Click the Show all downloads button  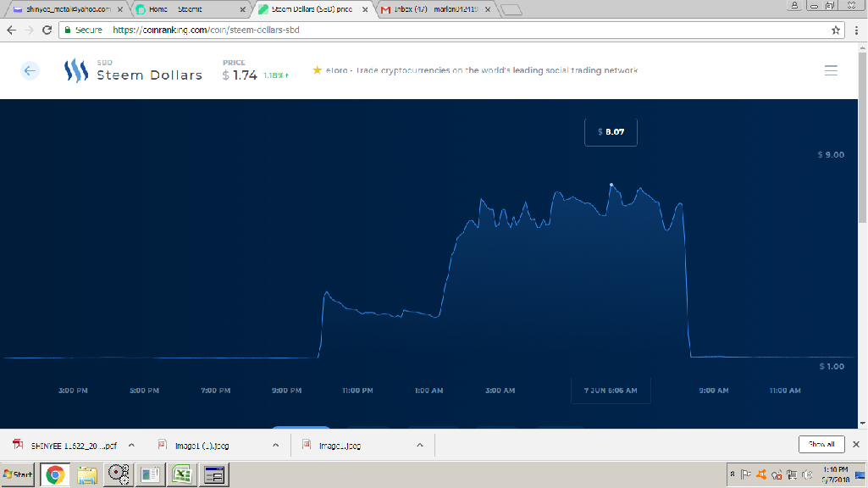pos(821,444)
